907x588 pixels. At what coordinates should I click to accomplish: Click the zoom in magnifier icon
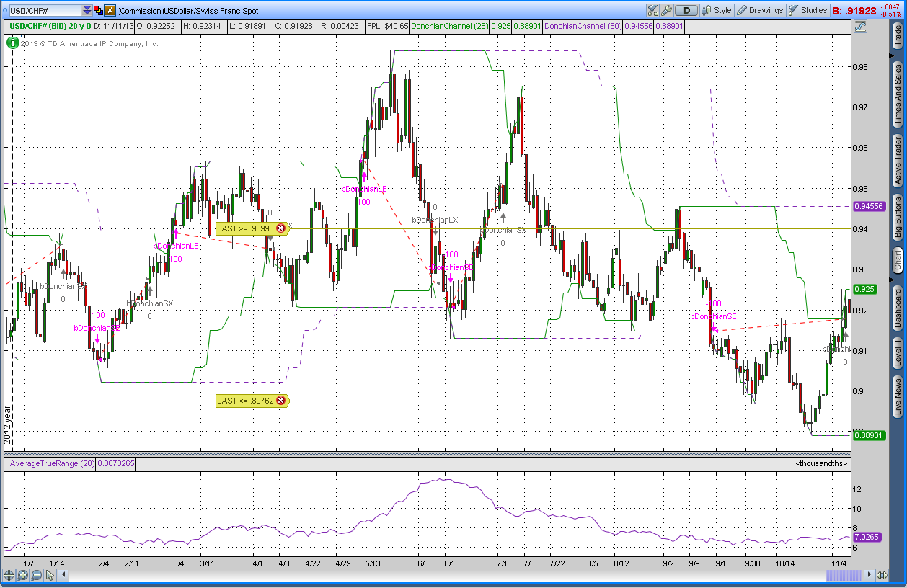coord(22,575)
